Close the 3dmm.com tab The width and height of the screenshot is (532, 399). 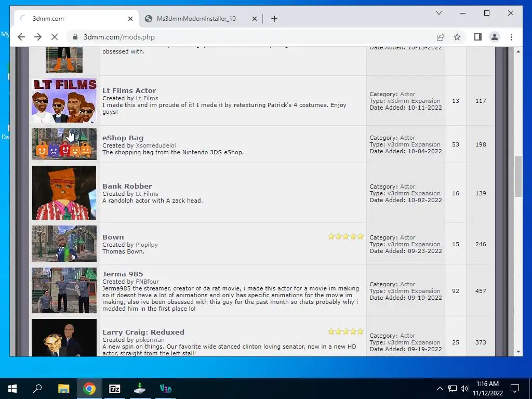pyautogui.click(x=130, y=19)
